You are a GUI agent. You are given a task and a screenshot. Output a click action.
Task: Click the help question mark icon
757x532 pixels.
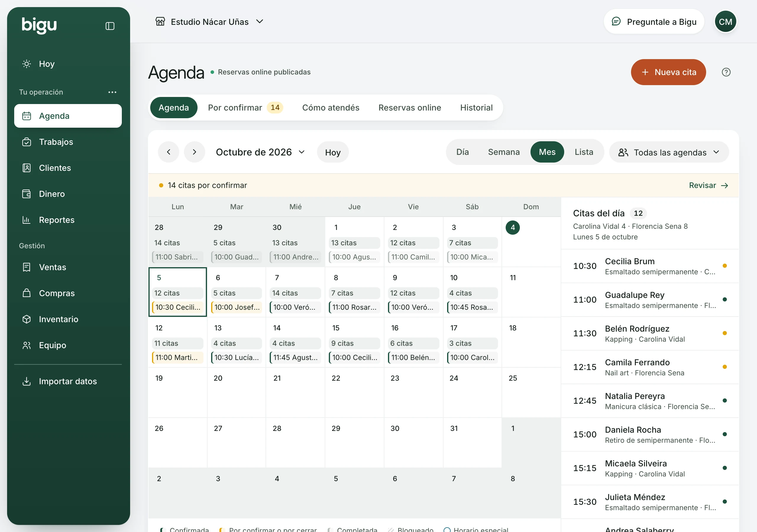726,72
